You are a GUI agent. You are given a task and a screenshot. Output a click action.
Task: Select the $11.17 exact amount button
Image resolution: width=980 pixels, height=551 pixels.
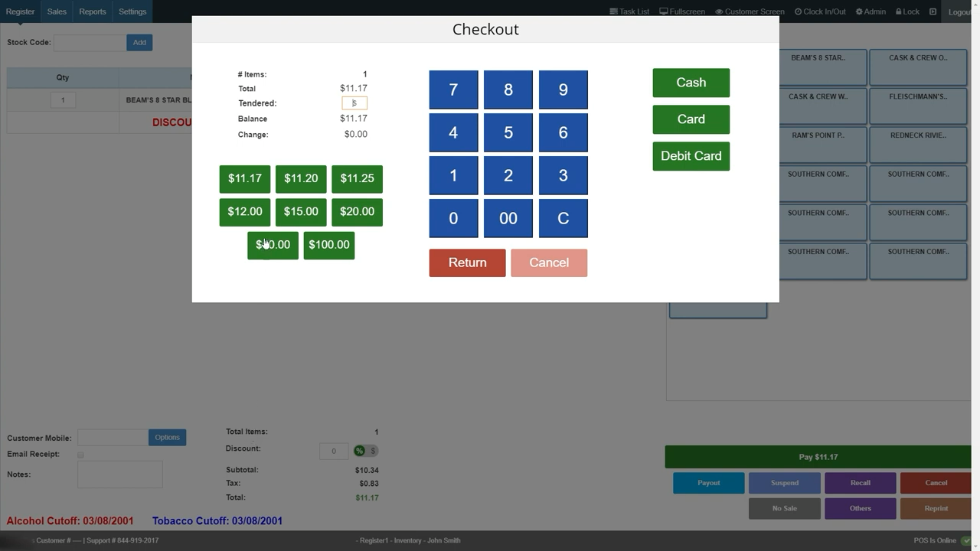click(x=245, y=178)
